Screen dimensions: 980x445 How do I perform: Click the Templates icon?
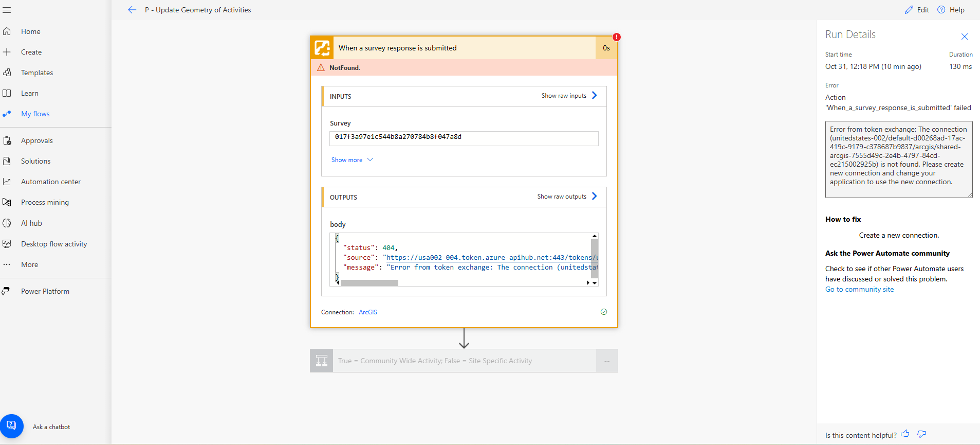(7, 73)
